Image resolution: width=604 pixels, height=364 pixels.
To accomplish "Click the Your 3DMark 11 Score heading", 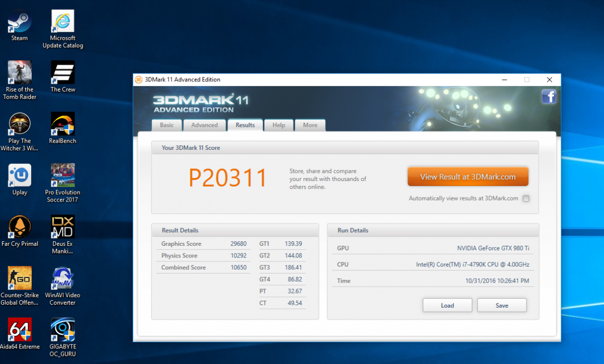I will pyautogui.click(x=191, y=148).
